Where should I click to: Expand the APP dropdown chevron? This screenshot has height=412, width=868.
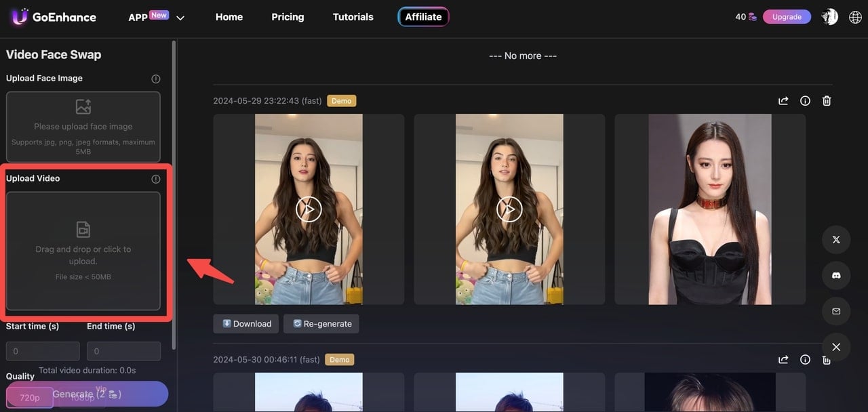point(180,18)
